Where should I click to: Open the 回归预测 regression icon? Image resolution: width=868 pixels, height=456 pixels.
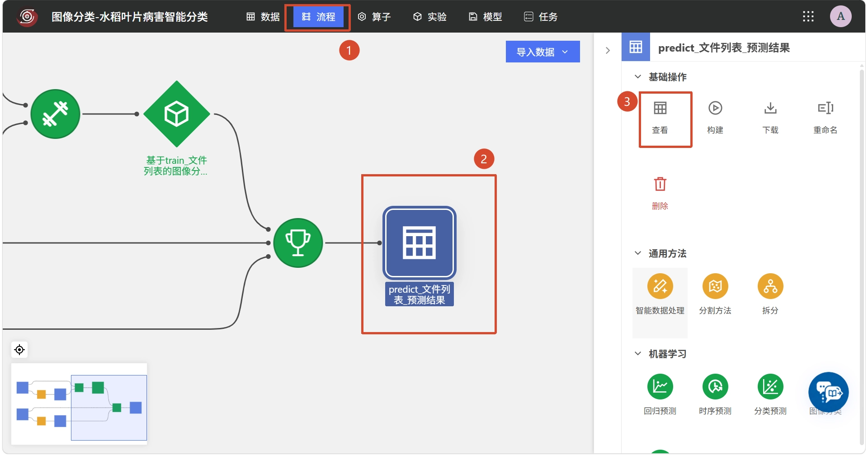tap(660, 386)
